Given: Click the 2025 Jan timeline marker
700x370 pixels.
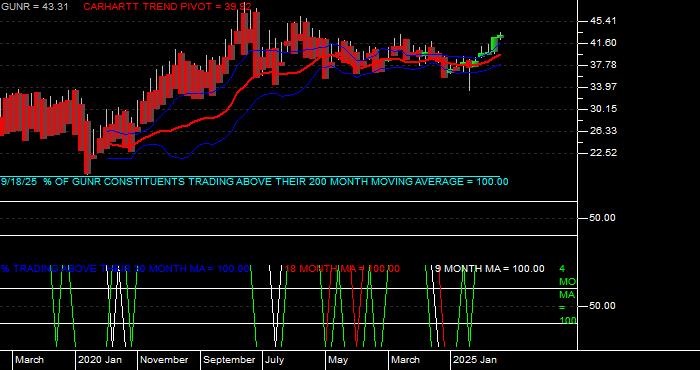Looking at the screenshot, I should click(475, 360).
